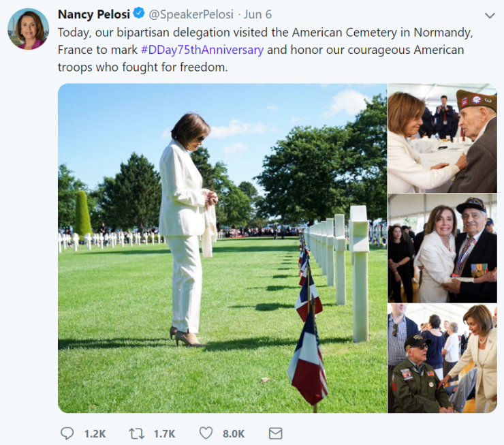Open the large cemetery photo
The width and height of the screenshot is (504, 445).
pos(222,248)
